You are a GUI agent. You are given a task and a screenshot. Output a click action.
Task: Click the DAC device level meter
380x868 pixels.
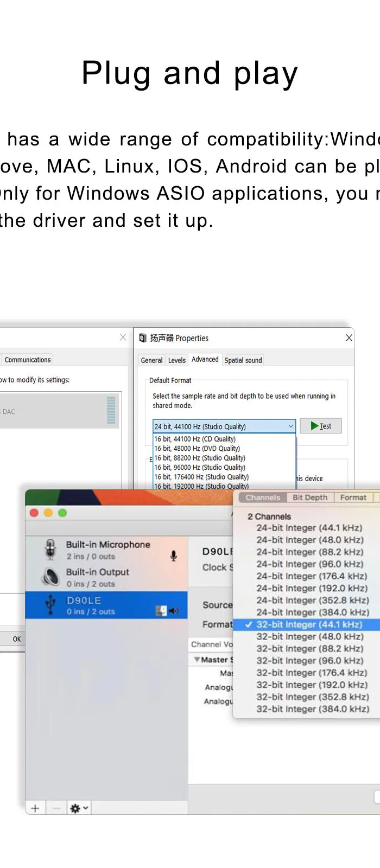pos(111,410)
